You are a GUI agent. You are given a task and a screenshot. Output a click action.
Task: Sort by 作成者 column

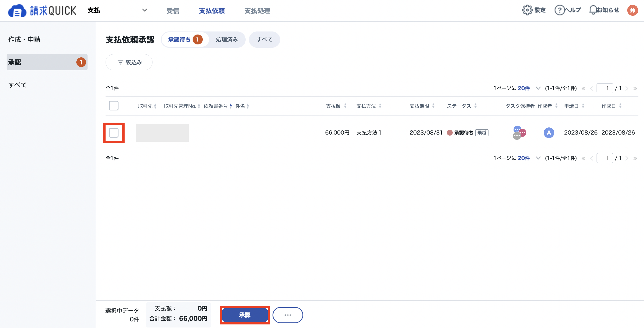556,106
